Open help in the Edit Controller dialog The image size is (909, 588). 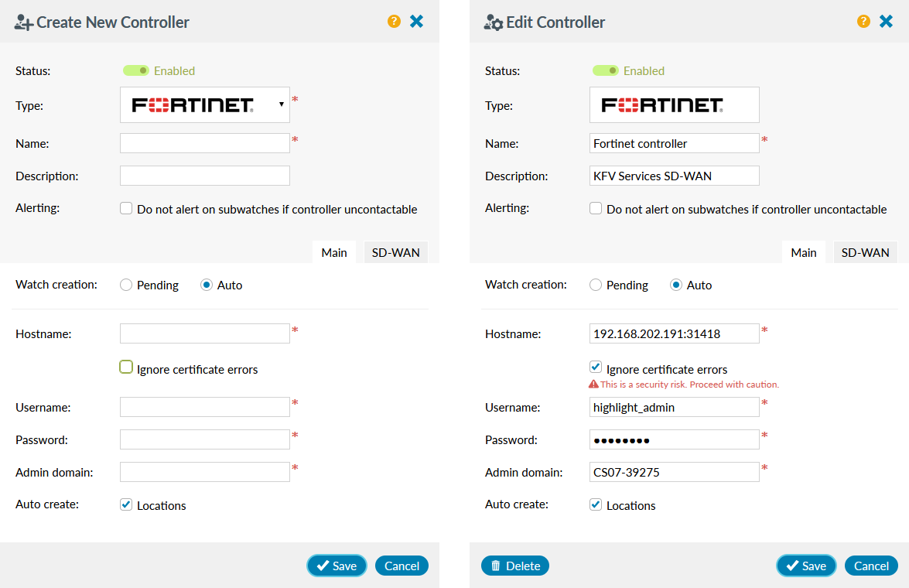tap(863, 21)
